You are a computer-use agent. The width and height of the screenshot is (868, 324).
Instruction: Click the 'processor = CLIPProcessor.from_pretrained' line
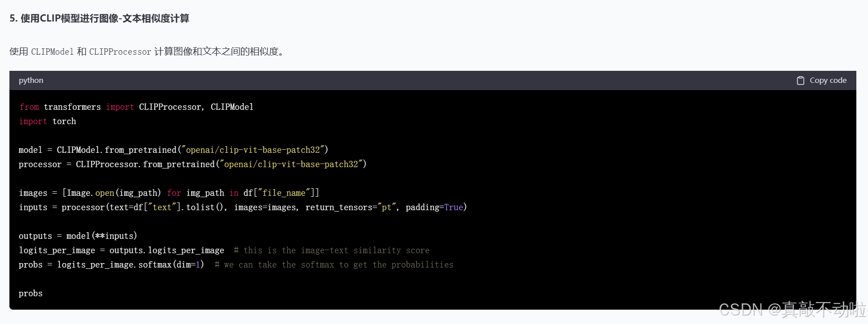[193, 164]
